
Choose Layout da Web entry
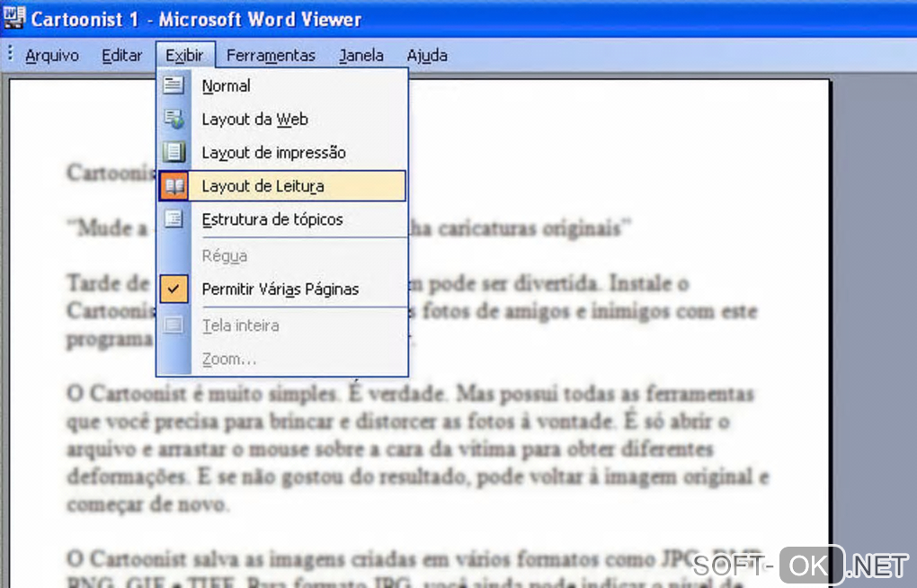282,120
